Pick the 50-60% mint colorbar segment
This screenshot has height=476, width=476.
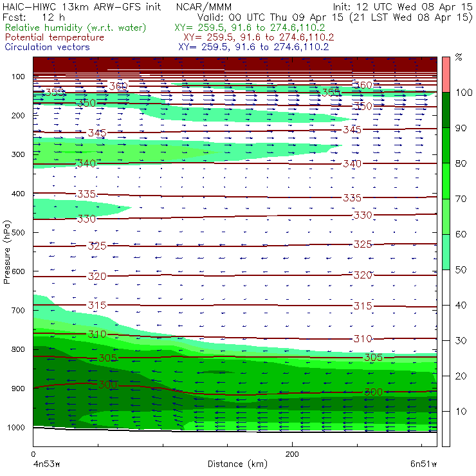click(446, 252)
